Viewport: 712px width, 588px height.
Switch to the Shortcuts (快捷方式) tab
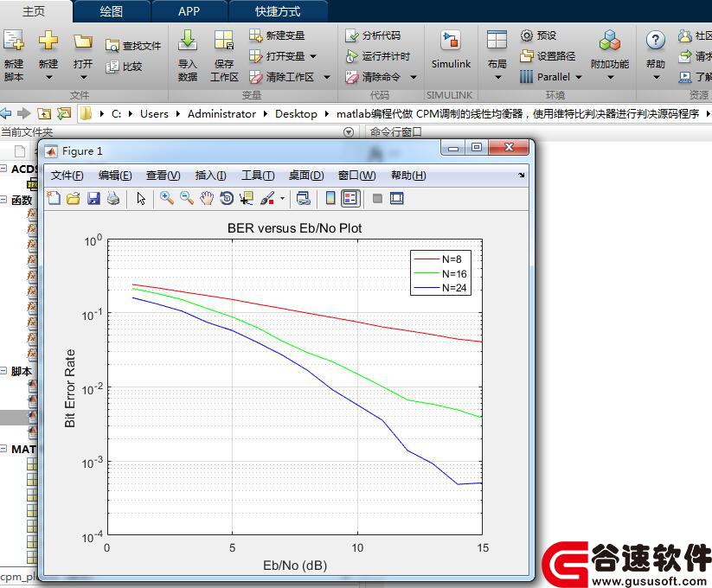(278, 11)
